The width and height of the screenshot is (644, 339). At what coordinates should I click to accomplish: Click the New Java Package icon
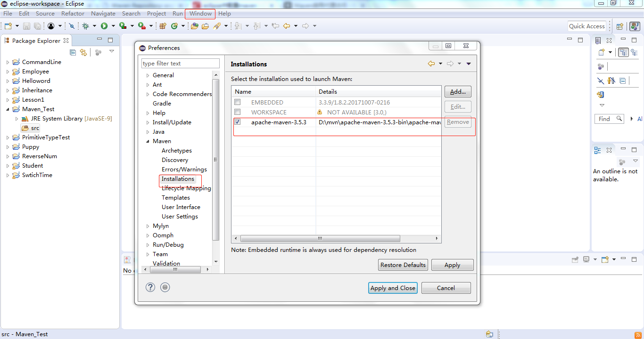click(163, 26)
